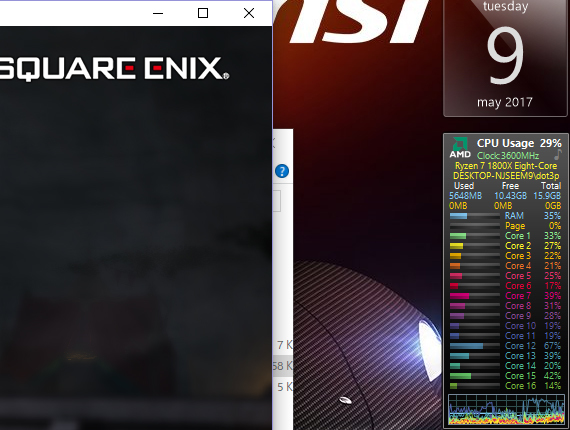The image size is (570, 430).
Task: Click the Square Enix logo
Action: coord(114,68)
